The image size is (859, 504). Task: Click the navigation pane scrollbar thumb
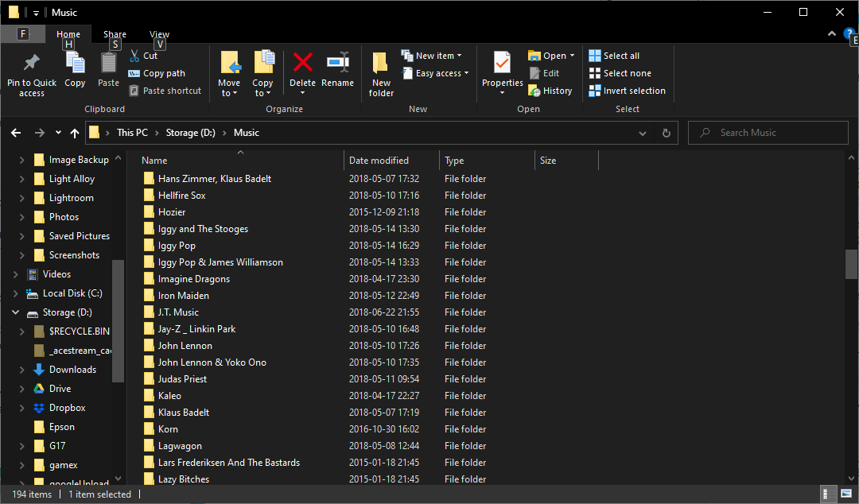[118, 320]
